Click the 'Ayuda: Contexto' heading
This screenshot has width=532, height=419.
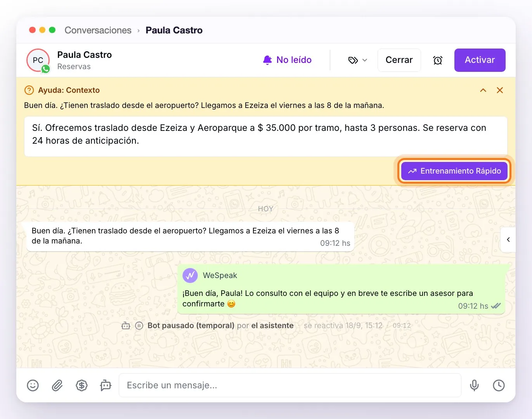coord(69,90)
